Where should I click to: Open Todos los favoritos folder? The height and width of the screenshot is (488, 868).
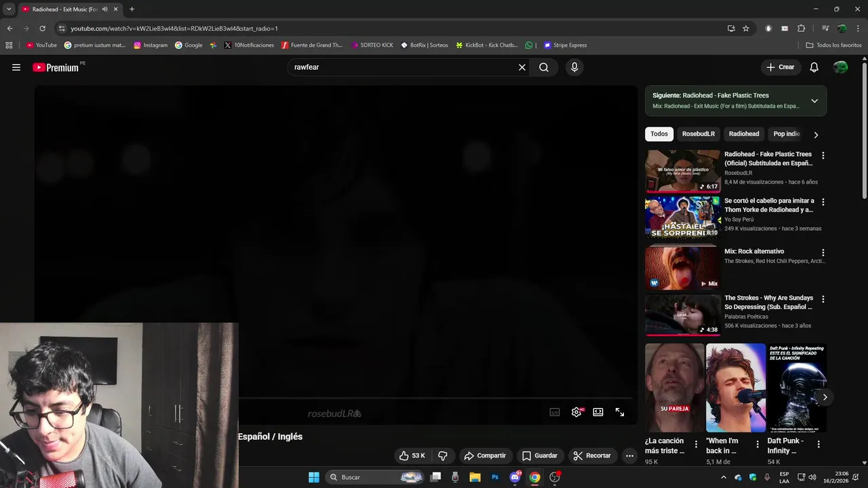[833, 45]
